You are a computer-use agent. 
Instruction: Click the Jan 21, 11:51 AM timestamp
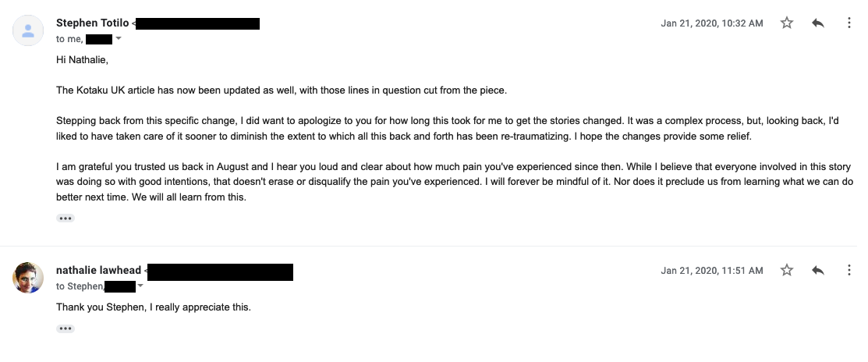(x=711, y=271)
